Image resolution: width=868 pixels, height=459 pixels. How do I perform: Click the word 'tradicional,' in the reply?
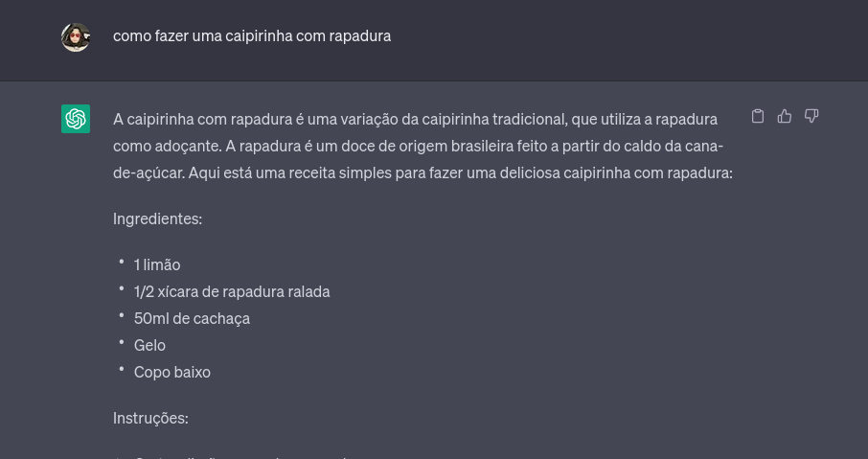[530, 120]
